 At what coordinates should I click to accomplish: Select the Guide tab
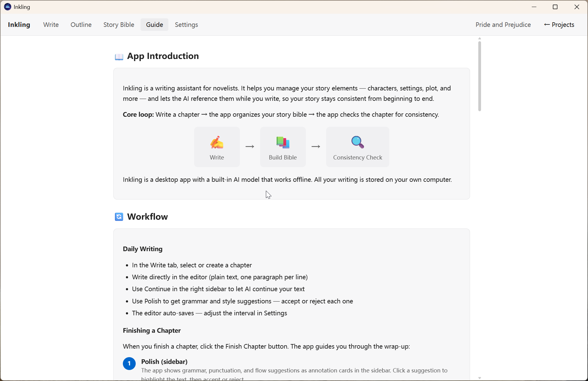pyautogui.click(x=154, y=25)
